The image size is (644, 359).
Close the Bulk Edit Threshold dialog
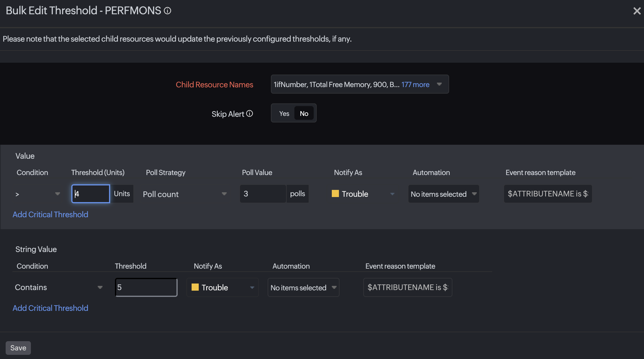pyautogui.click(x=637, y=11)
